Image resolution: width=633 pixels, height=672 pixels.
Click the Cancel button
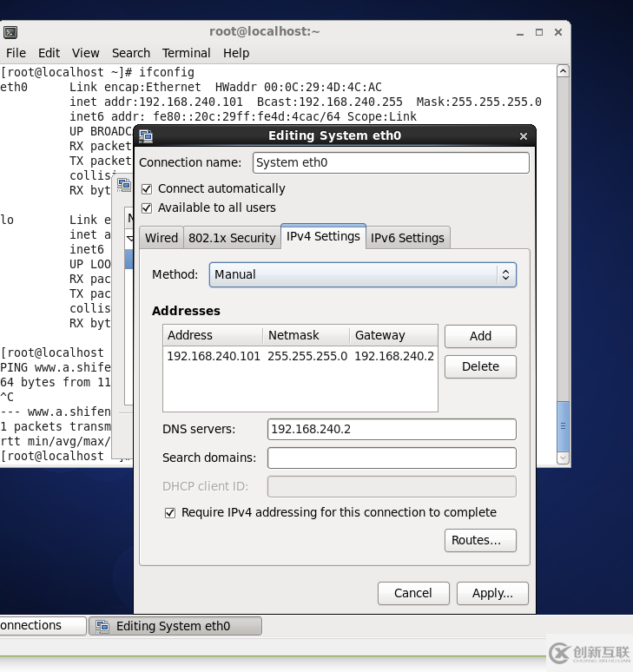[413, 593]
